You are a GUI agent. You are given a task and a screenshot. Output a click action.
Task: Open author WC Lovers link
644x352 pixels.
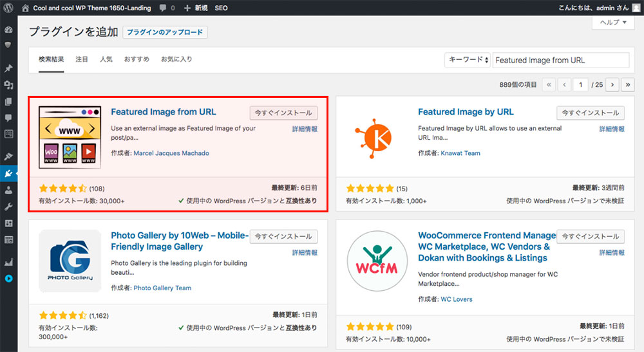[x=457, y=299]
